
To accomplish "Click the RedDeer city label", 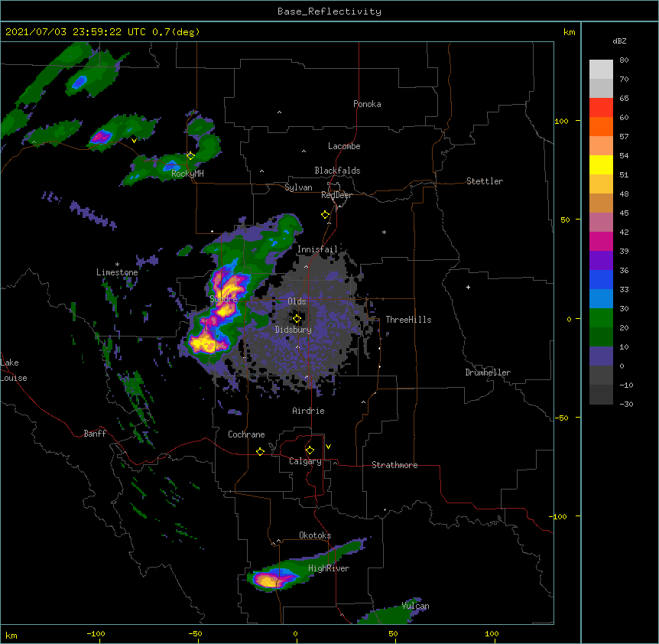I will point(336,195).
